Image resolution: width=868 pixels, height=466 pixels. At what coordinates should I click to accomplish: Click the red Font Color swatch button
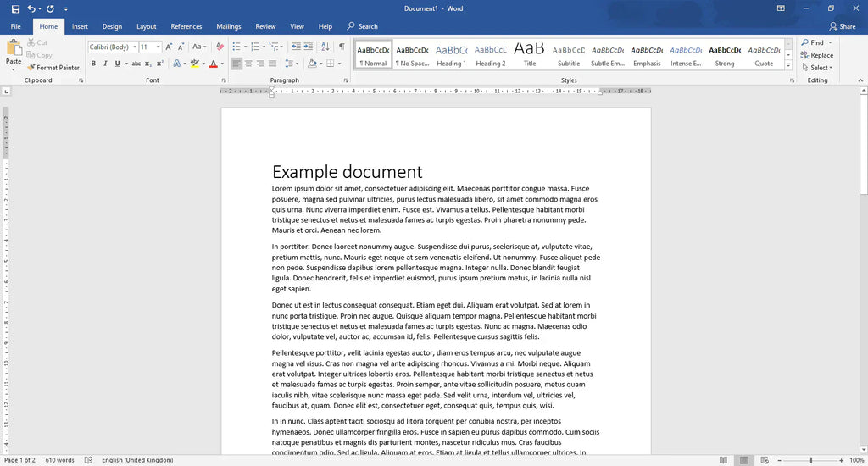pyautogui.click(x=212, y=64)
